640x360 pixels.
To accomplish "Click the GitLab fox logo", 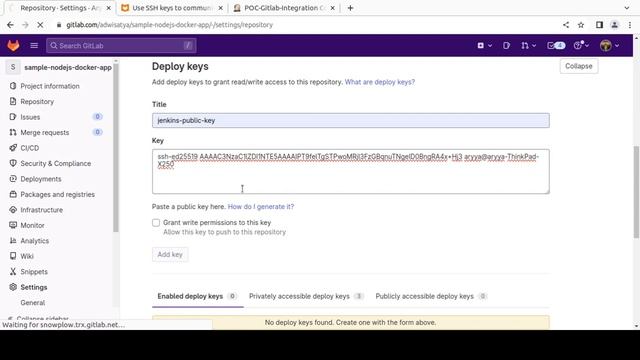I will click(x=13, y=45).
